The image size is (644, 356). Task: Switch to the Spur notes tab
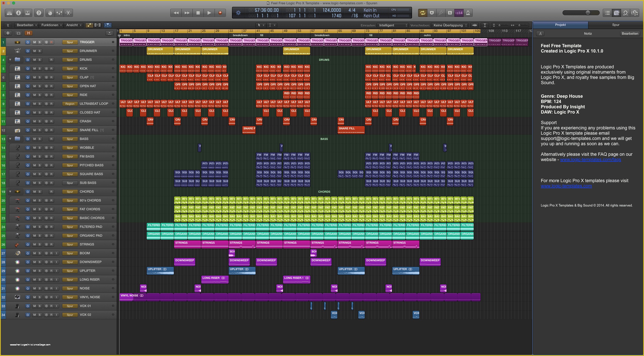coord(616,25)
